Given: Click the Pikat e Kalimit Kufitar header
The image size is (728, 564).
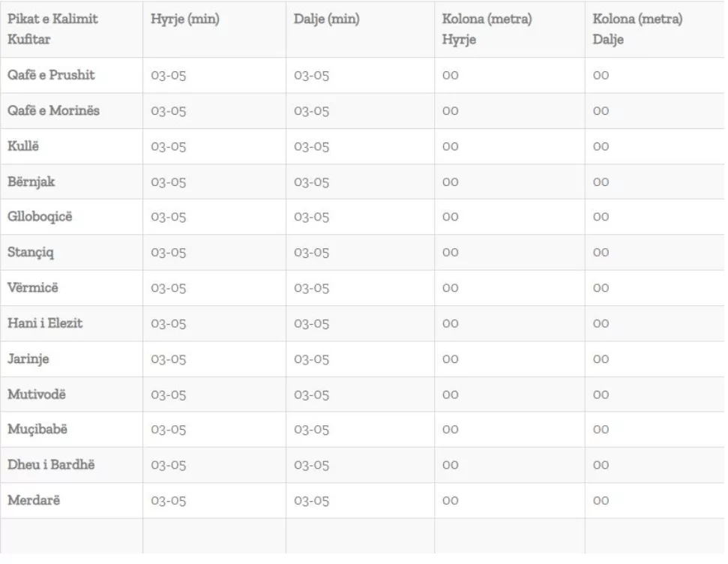Looking at the screenshot, I should point(52,28).
